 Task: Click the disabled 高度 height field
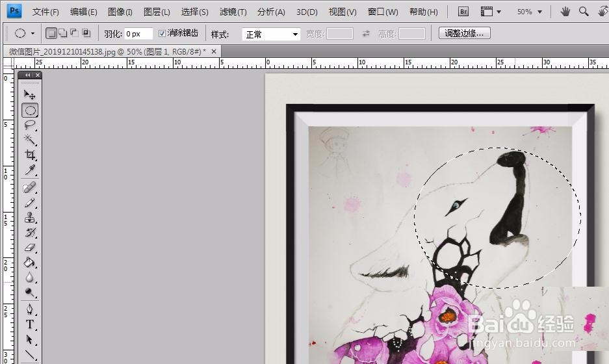(x=412, y=34)
